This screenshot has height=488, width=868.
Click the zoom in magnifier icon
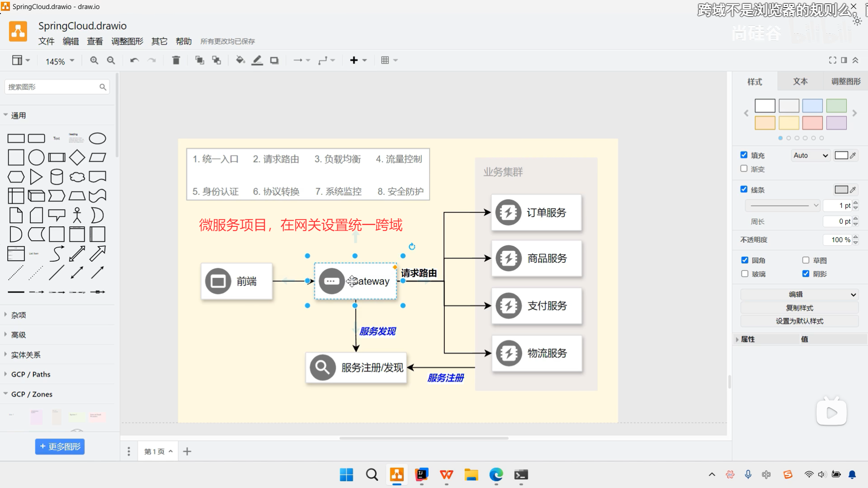[x=94, y=60]
